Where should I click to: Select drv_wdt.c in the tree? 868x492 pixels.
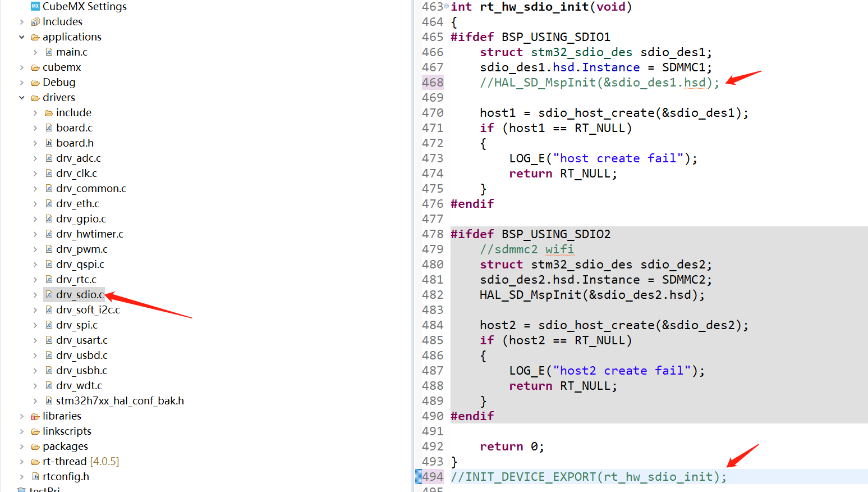(x=79, y=386)
